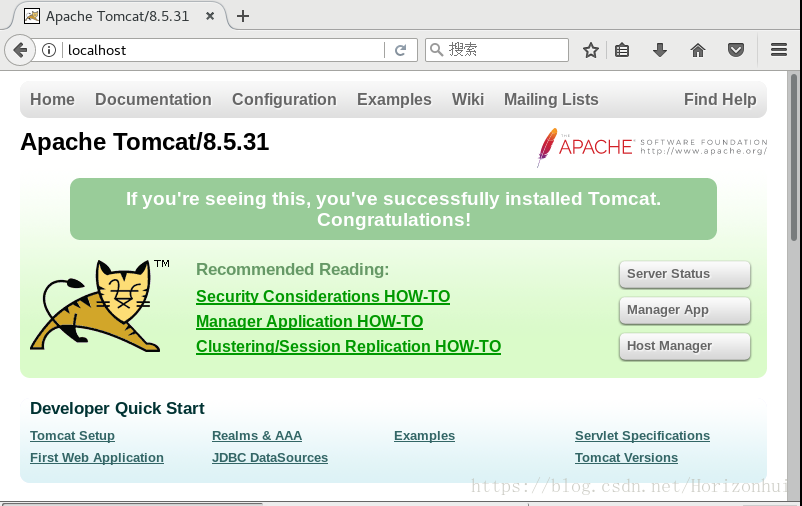Open Configuration in the nav bar
802x506 pixels.
(284, 99)
